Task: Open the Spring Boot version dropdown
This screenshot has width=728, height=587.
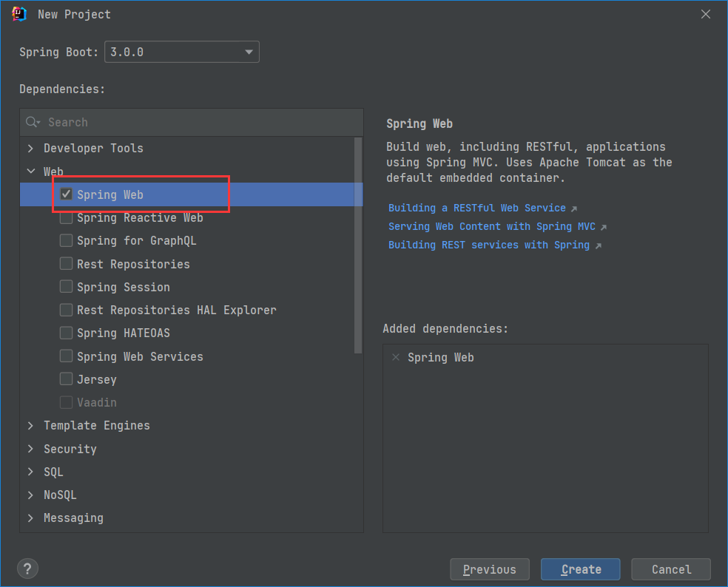Action: coord(249,52)
